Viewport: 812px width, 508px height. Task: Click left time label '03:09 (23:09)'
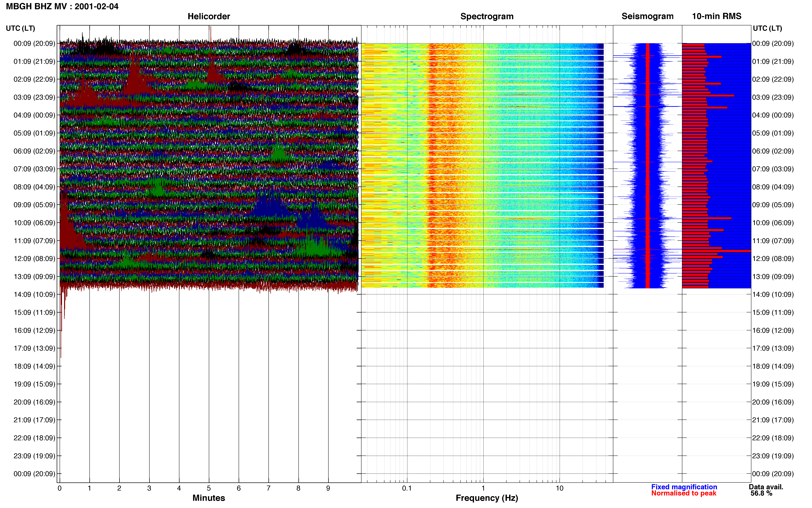tap(34, 97)
